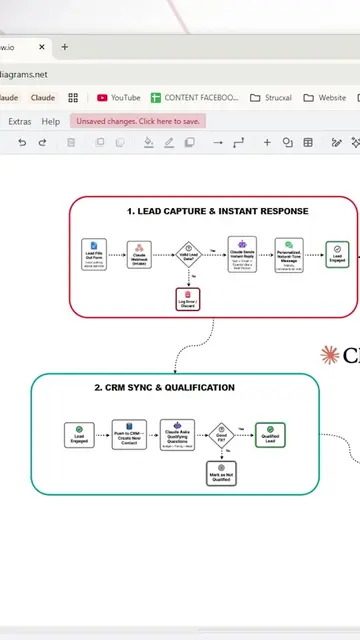This screenshot has height=640, width=360.
Task: Open the Strucxal bookmarks folder
Action: click(271, 98)
